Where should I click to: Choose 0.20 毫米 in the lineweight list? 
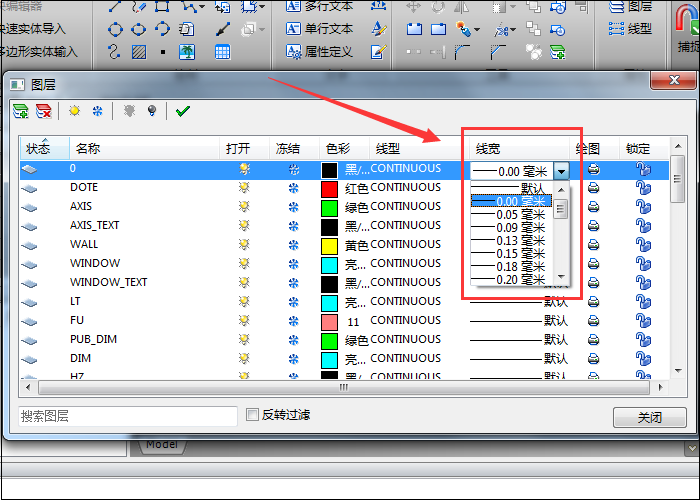tap(512, 279)
